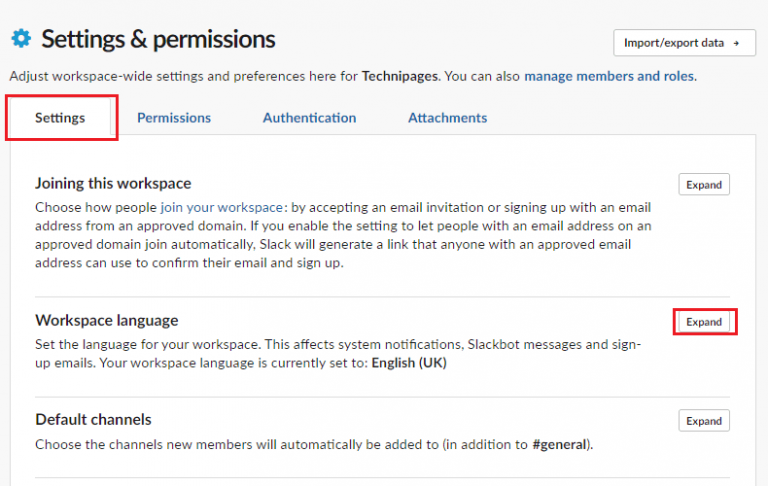Expand the Workspace language section

[704, 322]
